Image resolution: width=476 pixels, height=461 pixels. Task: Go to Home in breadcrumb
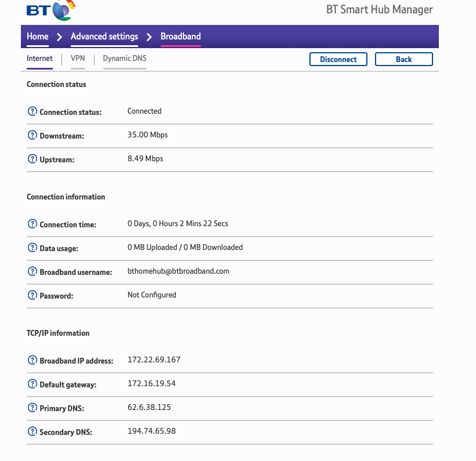click(38, 37)
